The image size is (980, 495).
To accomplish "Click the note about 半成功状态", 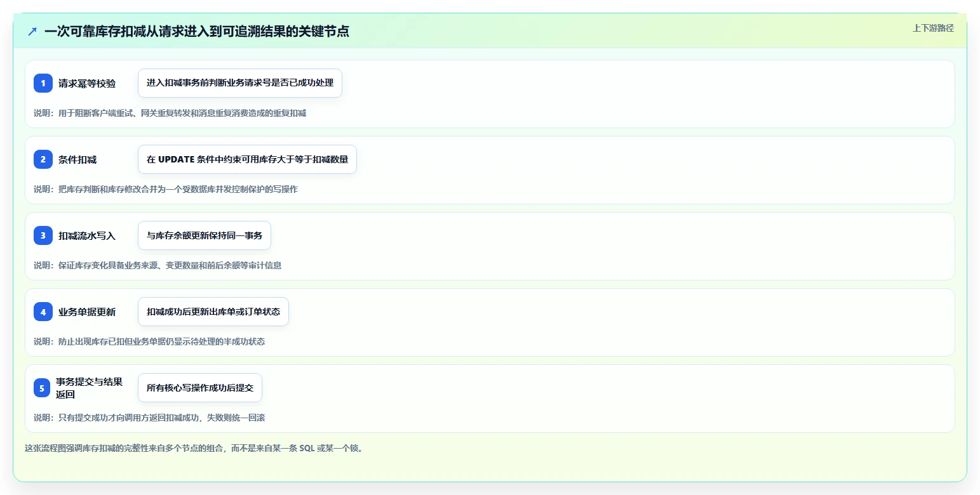I will point(149,341).
